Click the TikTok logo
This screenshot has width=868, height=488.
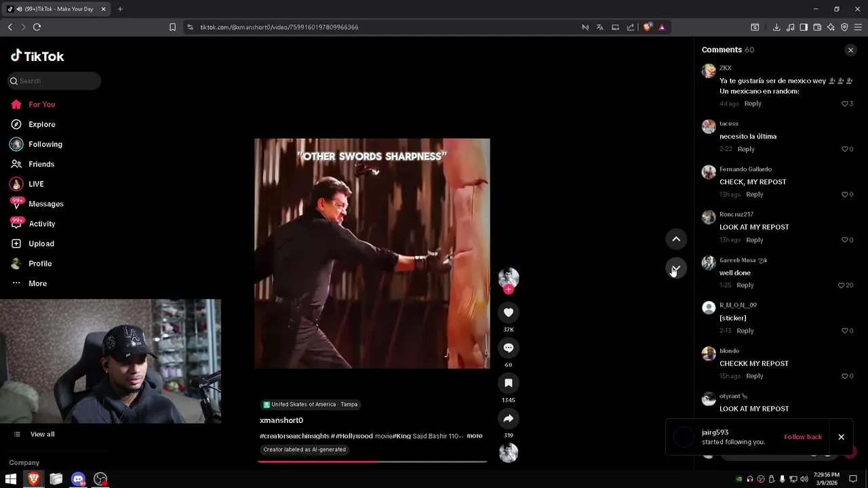click(x=37, y=56)
